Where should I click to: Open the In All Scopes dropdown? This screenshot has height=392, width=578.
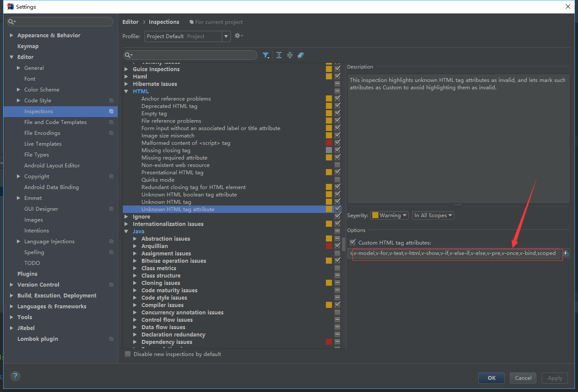[433, 216]
